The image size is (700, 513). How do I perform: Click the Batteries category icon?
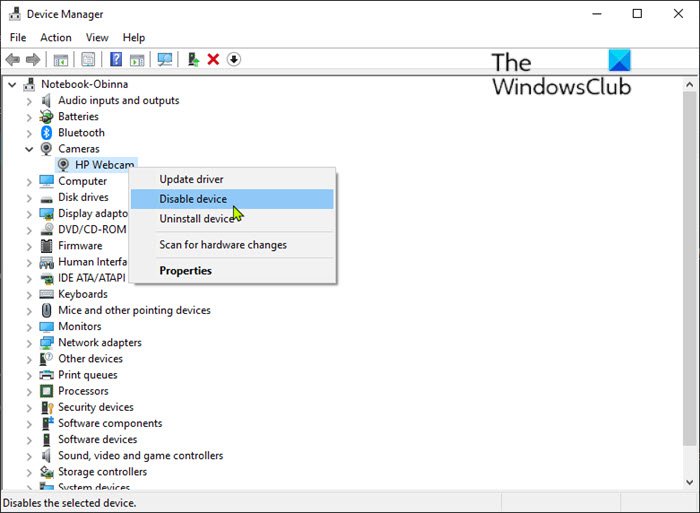pos(46,117)
